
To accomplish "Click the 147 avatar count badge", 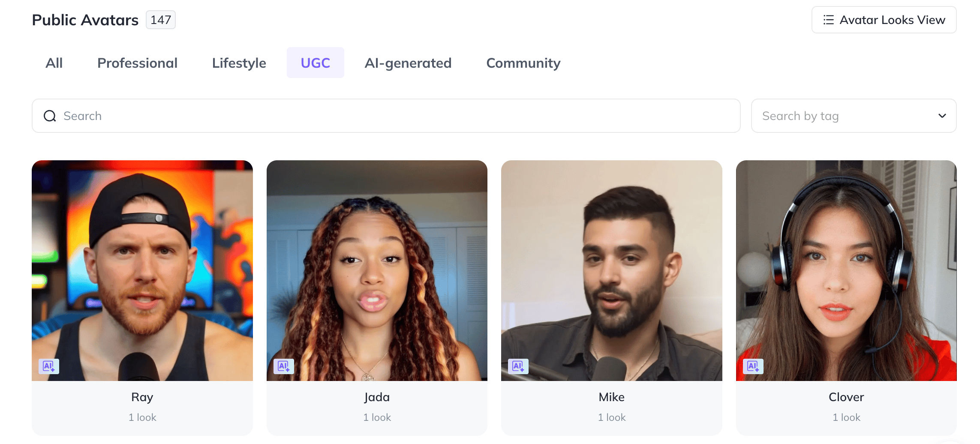I will 161,20.
